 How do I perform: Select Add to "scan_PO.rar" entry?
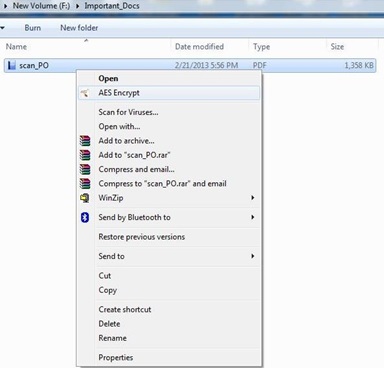[168, 155]
